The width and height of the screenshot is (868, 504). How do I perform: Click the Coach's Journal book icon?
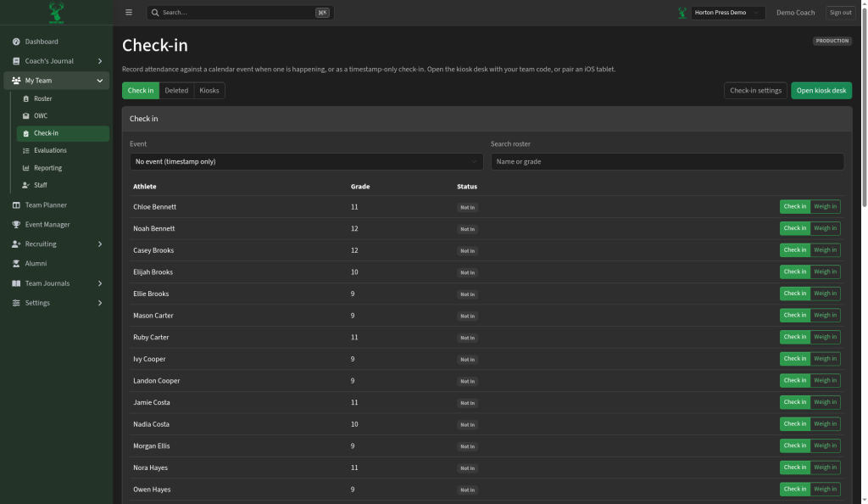pyautogui.click(x=16, y=61)
